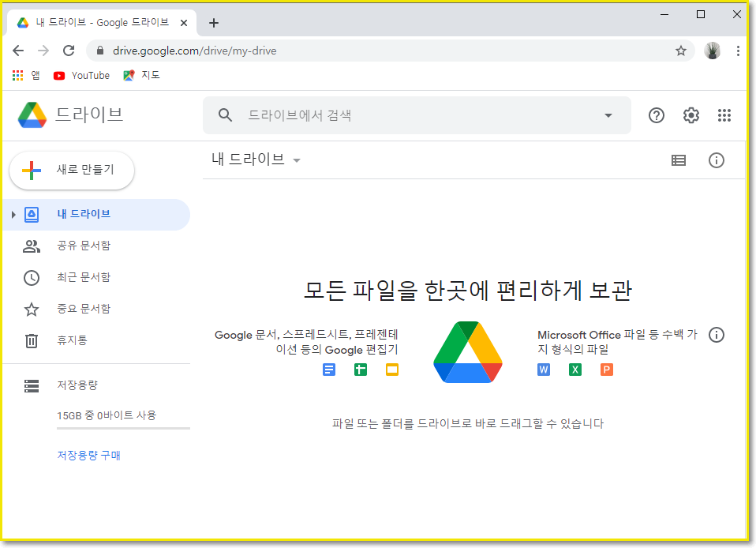Click the info icon beside Microsoft Office text

click(x=716, y=335)
